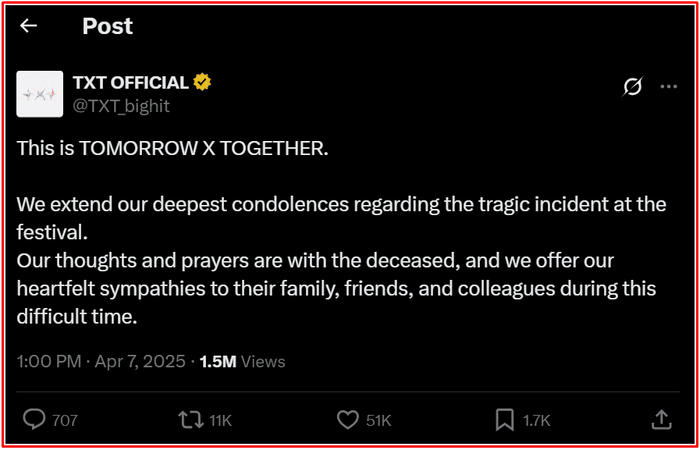Open the three-dot more options menu
700x449 pixels.
[669, 87]
